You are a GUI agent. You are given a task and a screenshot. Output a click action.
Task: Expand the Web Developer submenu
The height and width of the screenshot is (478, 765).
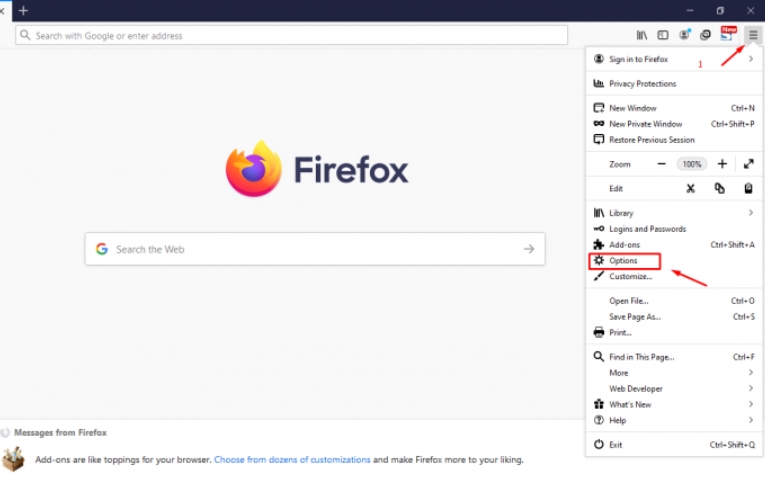[750, 388]
